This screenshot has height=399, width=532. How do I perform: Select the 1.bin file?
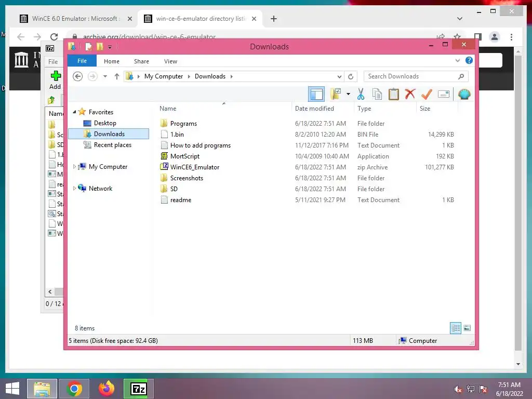(177, 135)
